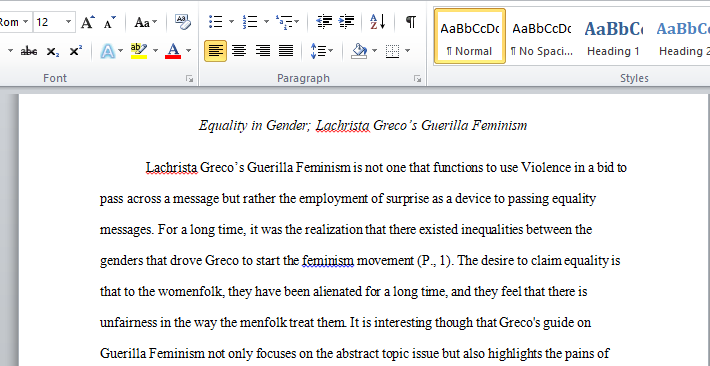Toggle superscript formatting
Screen dimensions: 710x366
76,51
